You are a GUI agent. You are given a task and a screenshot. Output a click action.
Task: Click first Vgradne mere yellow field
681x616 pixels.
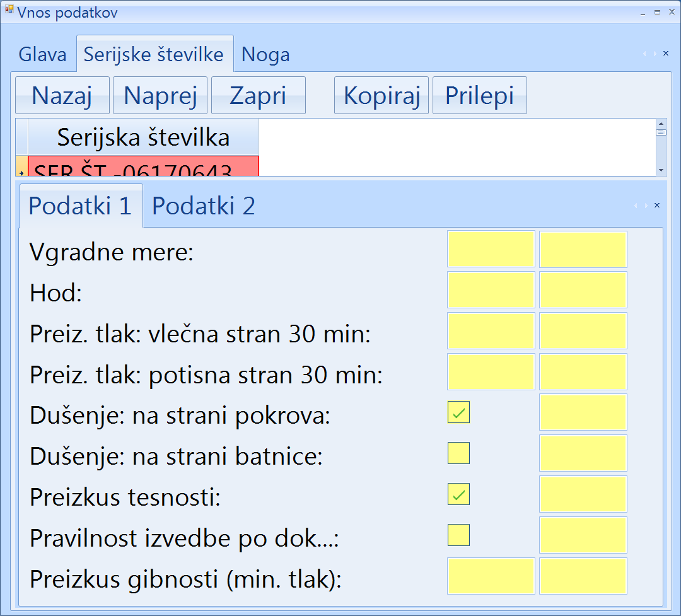[x=491, y=250]
